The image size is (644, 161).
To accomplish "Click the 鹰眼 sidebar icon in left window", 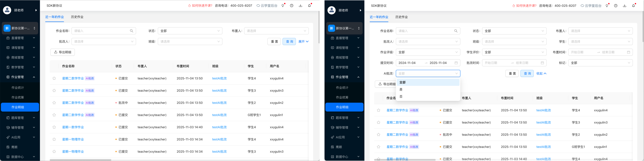I will [x=8, y=147].
